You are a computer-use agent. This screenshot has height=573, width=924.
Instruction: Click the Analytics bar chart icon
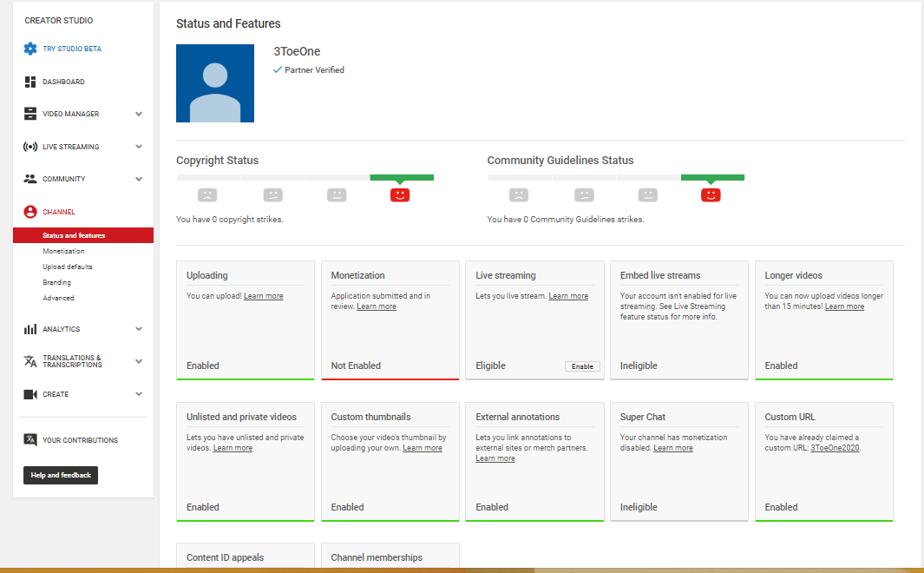tap(30, 329)
